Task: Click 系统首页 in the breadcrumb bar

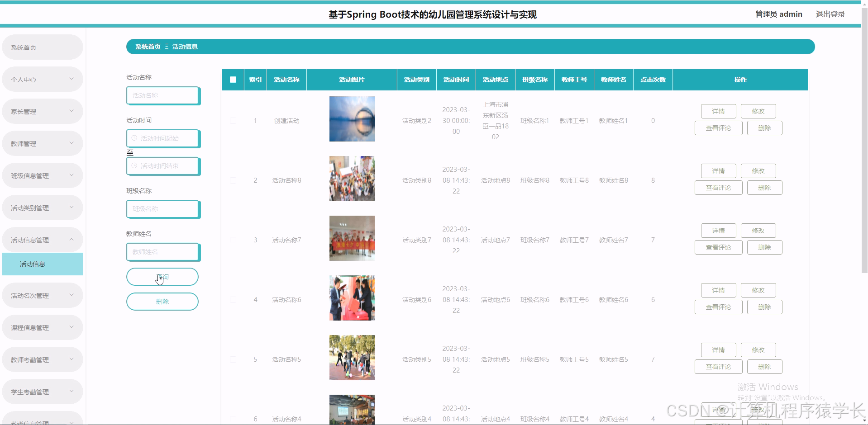Action: [x=148, y=47]
